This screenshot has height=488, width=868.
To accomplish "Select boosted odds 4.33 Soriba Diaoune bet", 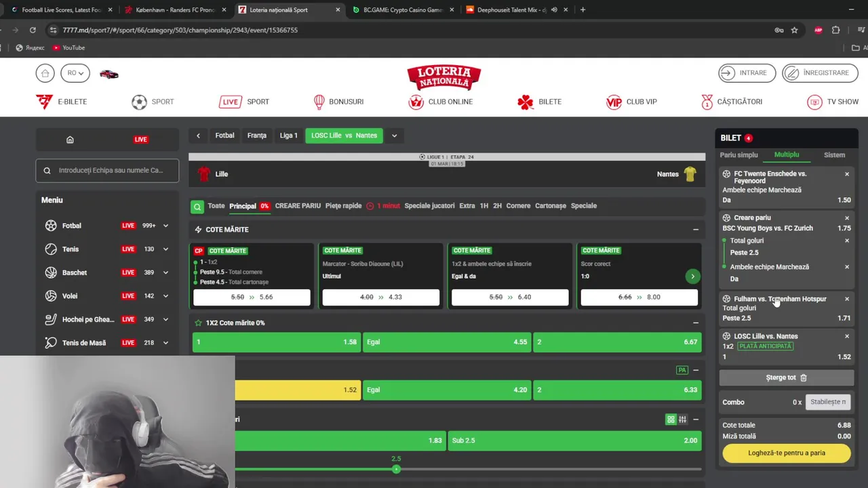I will click(x=380, y=297).
